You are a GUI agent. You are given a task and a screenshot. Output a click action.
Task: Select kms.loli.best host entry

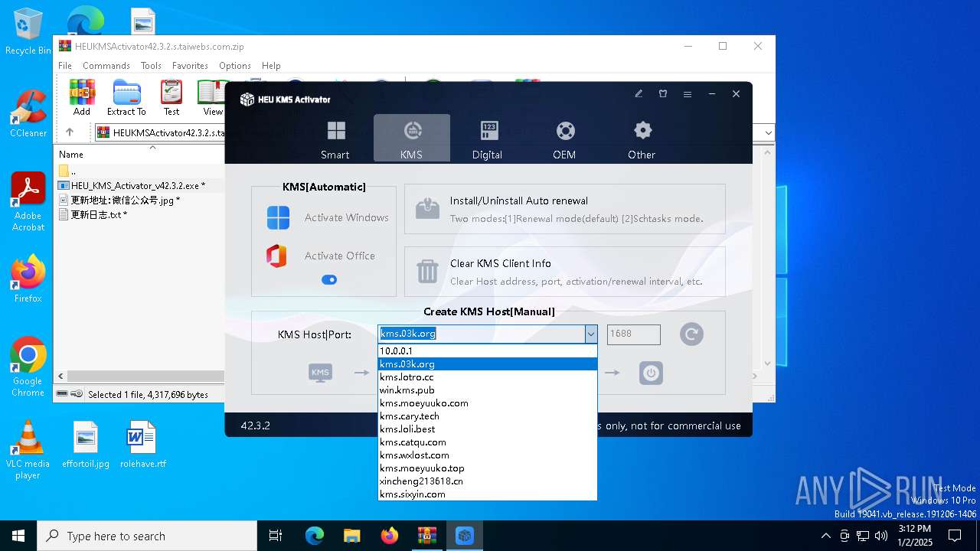[x=488, y=429]
